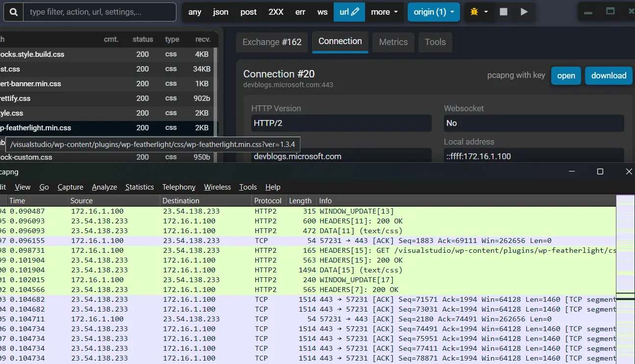Select the wp-featherlight.min.css request row
Viewport: 635px width, 364px height.
[107, 128]
